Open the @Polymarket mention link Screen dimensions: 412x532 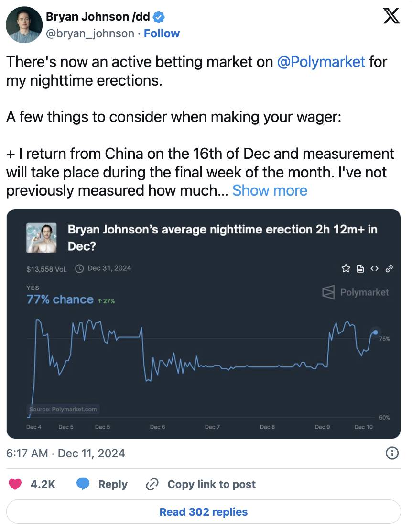(321, 62)
